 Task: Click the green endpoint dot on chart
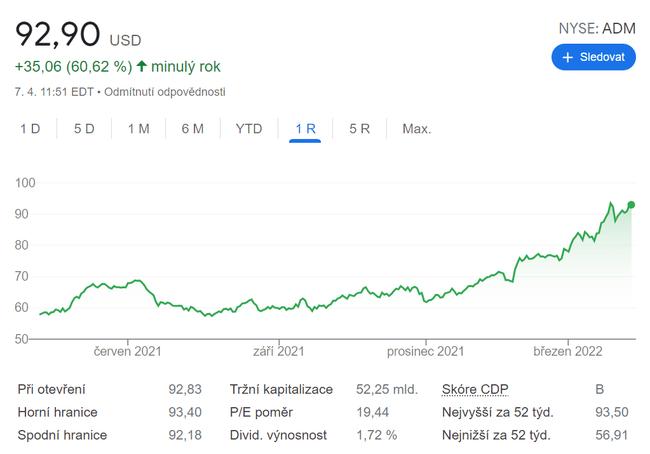click(x=631, y=205)
